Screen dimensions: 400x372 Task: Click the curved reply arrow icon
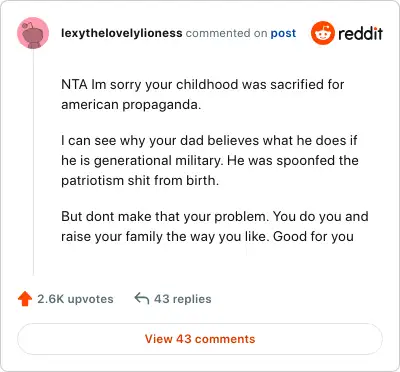click(x=142, y=298)
